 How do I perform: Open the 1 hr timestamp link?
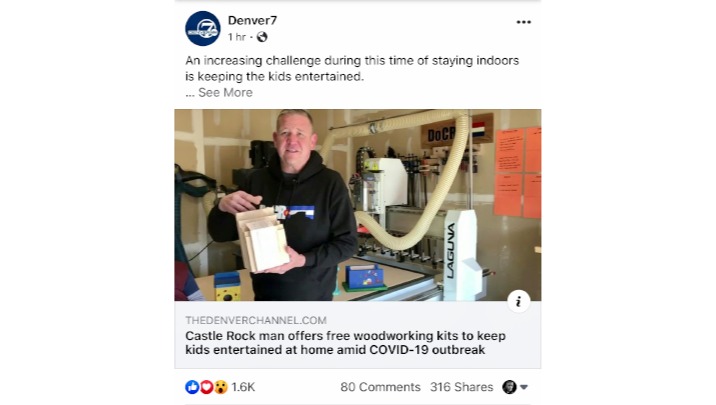click(x=237, y=37)
